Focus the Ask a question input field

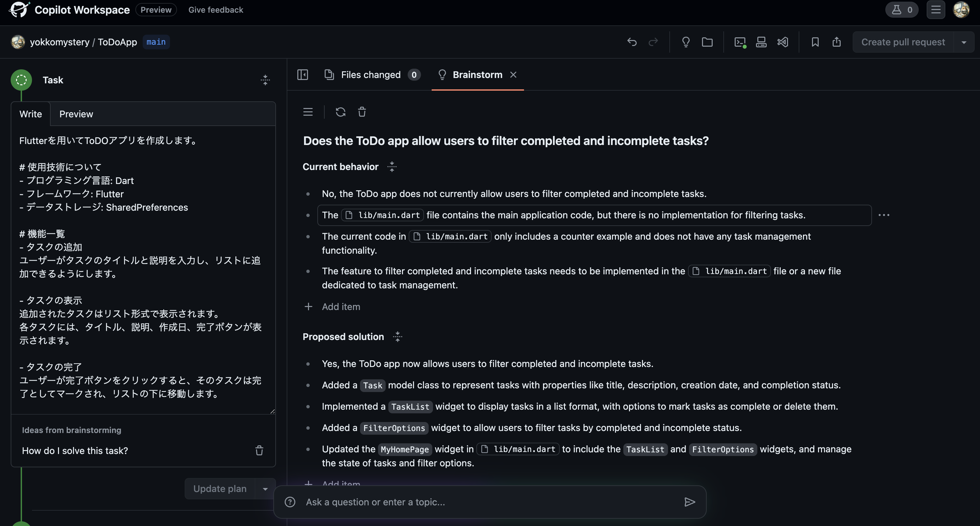(491, 502)
